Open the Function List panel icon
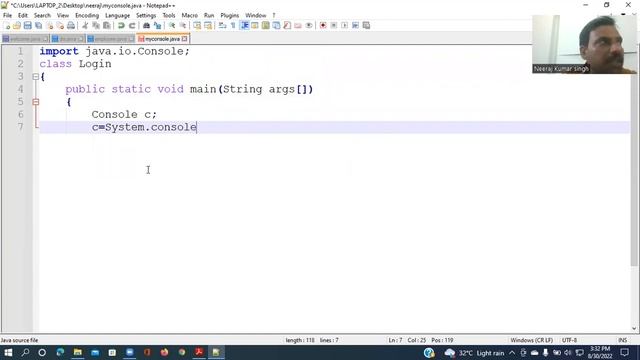The height and width of the screenshot is (360, 640). (287, 26)
